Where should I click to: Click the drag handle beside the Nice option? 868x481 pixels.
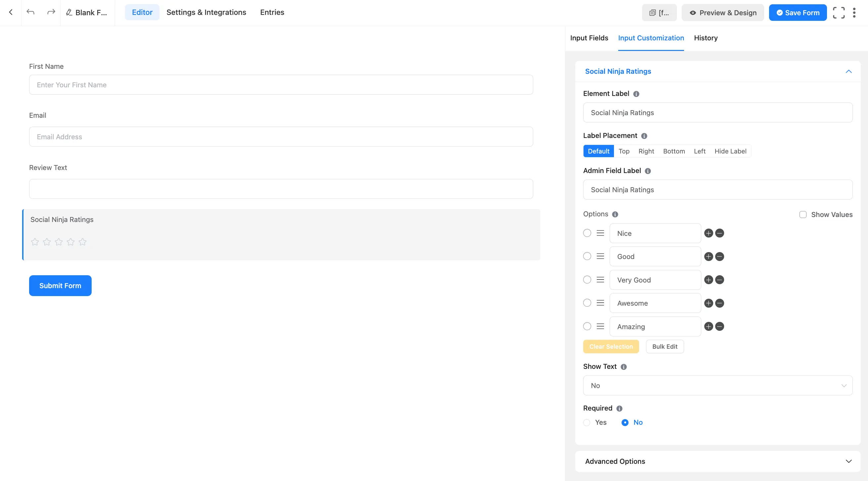600,233
